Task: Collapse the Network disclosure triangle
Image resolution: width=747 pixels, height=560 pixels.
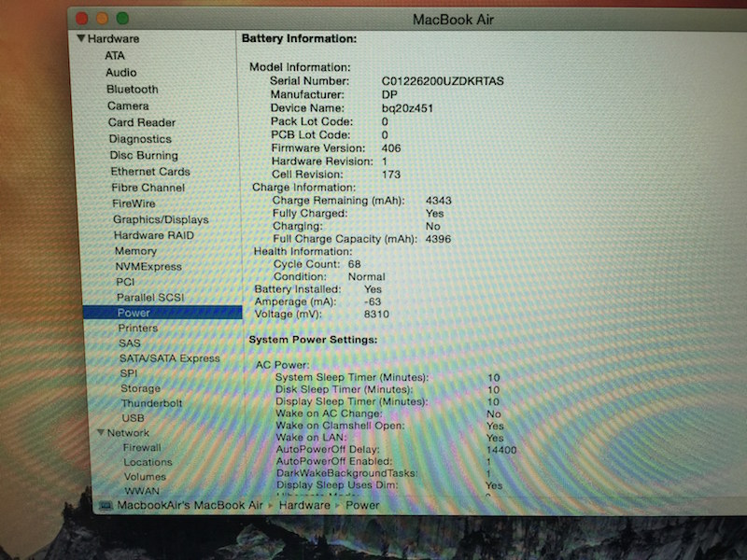Action: coord(101,432)
